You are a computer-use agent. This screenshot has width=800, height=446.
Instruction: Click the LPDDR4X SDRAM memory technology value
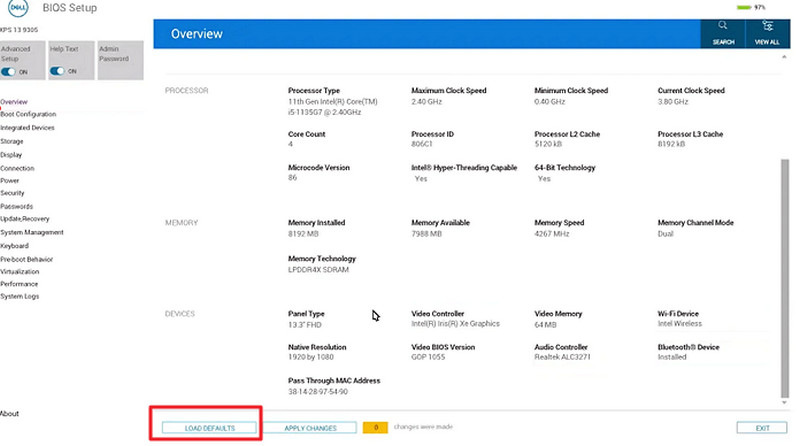[318, 269]
